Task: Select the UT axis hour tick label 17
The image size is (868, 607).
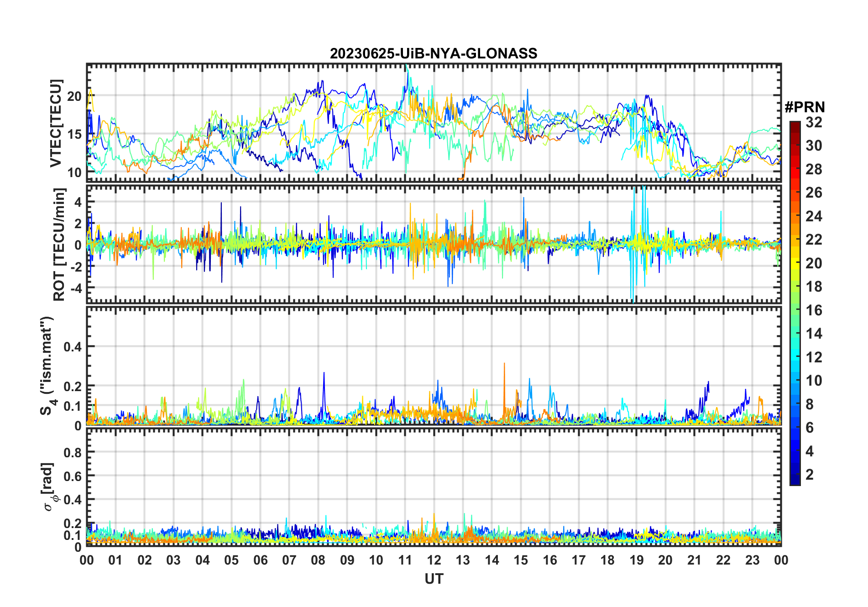Action: click(579, 560)
